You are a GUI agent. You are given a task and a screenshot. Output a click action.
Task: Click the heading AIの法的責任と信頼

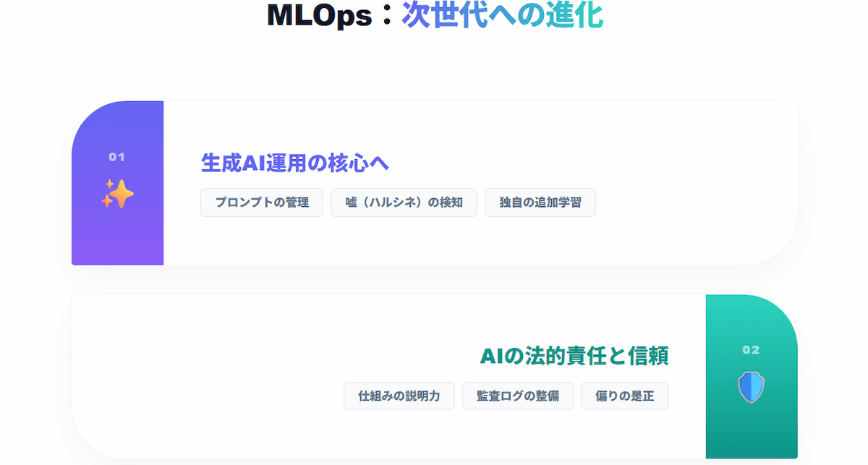click(x=574, y=356)
